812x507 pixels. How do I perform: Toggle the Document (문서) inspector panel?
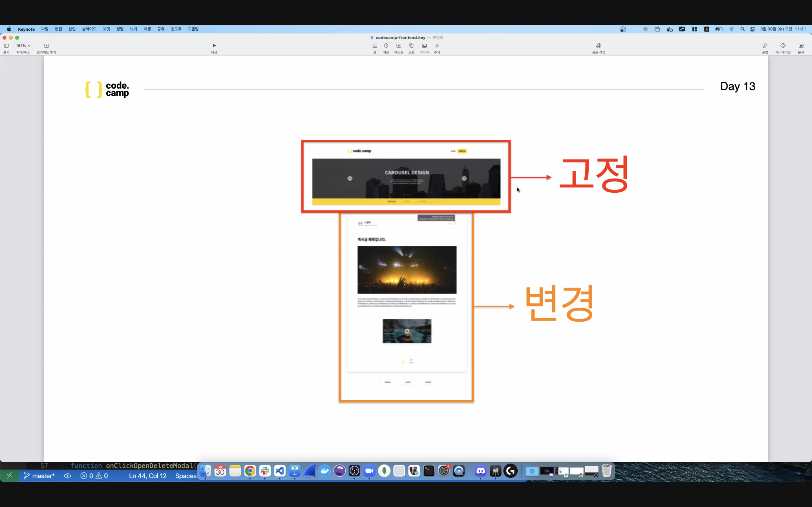801,46
